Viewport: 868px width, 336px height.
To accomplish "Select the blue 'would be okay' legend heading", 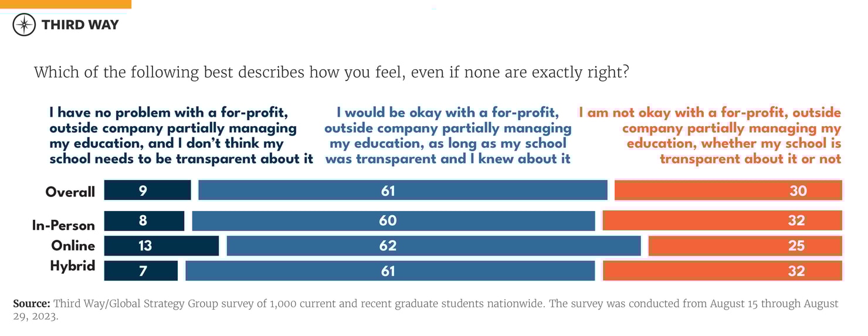I will (x=447, y=135).
